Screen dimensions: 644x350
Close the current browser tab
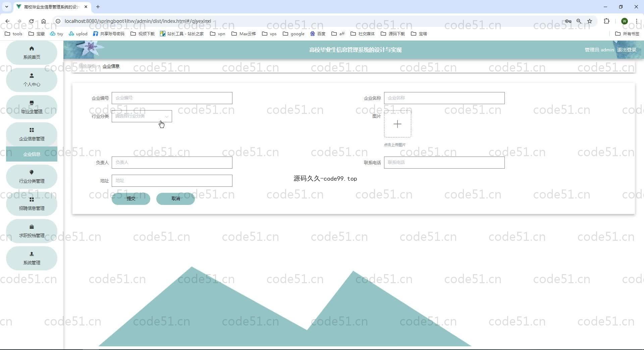point(86,7)
